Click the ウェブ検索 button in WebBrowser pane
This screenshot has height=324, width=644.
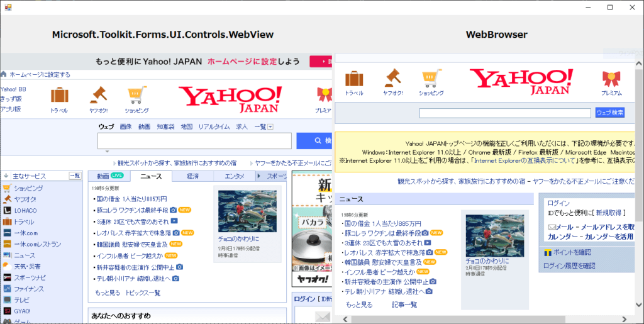coord(610,113)
